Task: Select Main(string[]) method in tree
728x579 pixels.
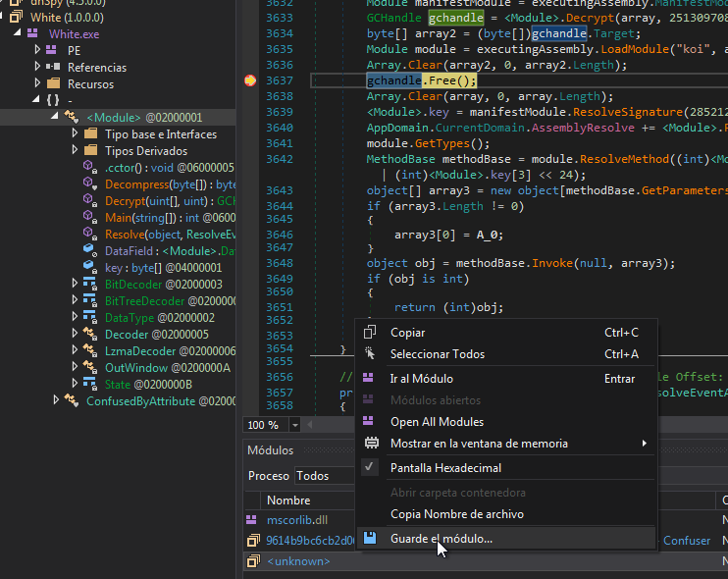Action: coord(171,218)
